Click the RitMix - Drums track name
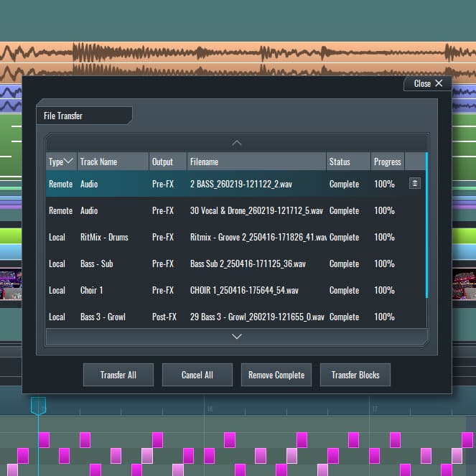Viewport: 476px width, 476px height. pos(104,237)
